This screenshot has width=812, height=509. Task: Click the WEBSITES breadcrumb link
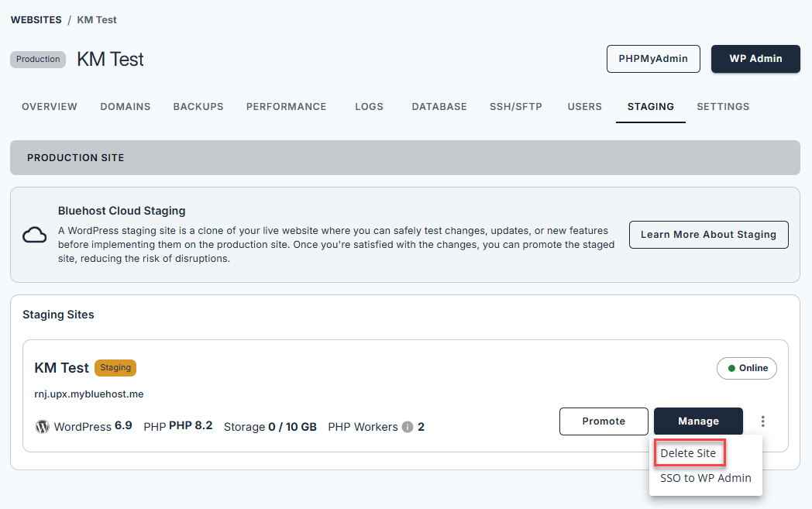coord(36,19)
